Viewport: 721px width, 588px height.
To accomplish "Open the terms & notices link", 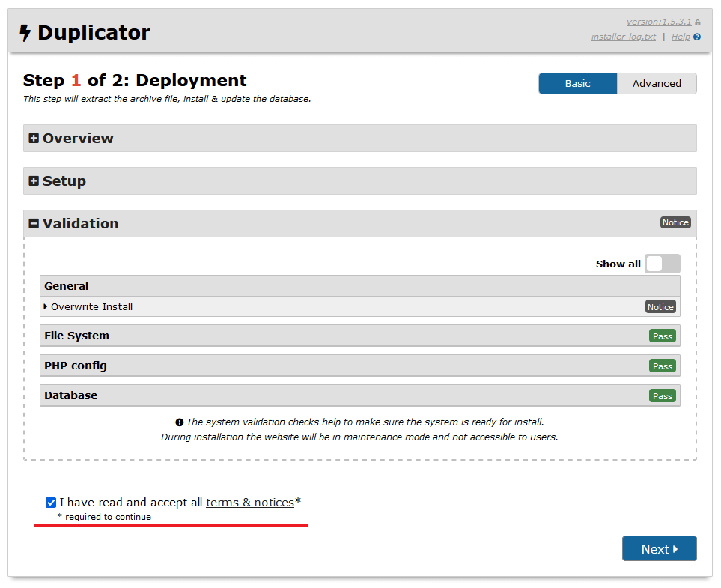I will (250, 503).
